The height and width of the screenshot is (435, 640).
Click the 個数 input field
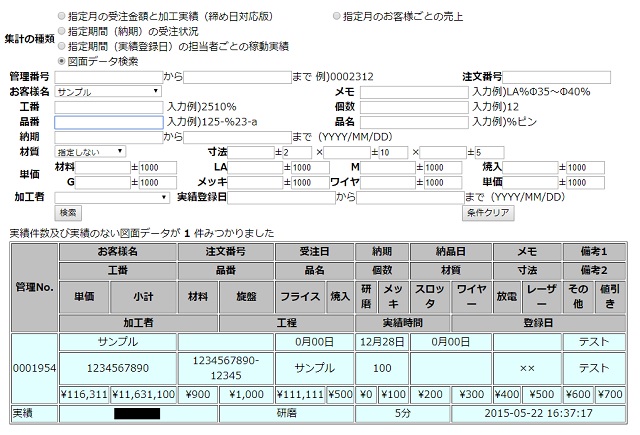[414, 107]
